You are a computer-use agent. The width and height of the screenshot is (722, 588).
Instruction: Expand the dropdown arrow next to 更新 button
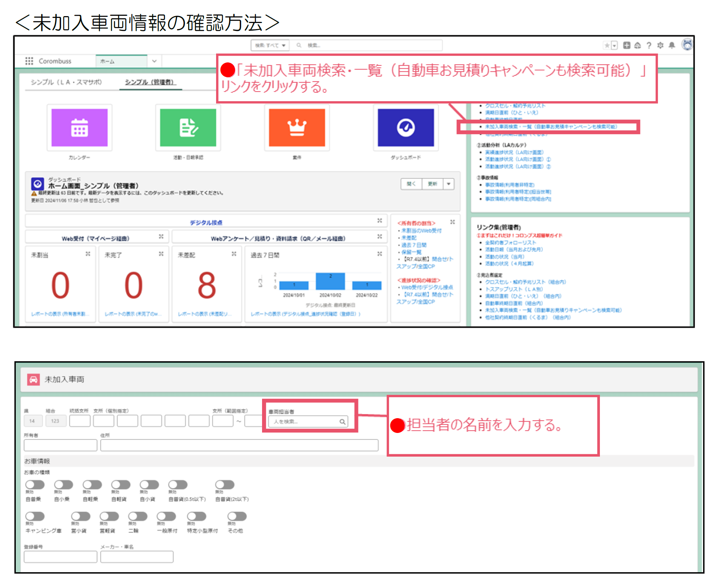point(448,184)
